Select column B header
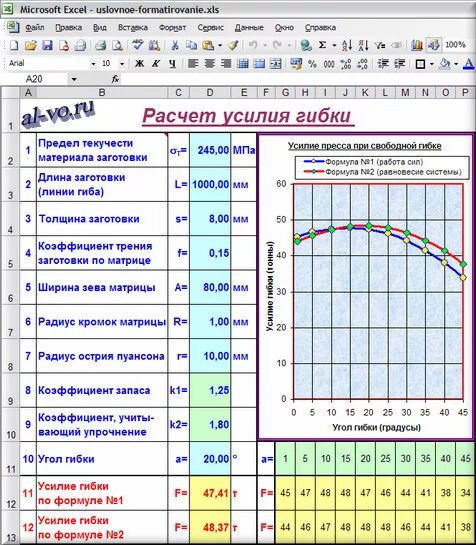This screenshot has height=545, width=476. click(x=102, y=92)
